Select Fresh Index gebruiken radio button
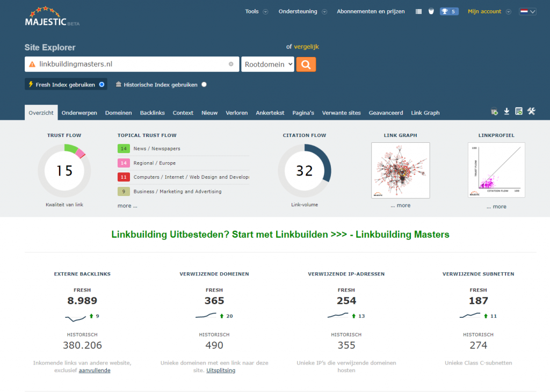 [102, 84]
